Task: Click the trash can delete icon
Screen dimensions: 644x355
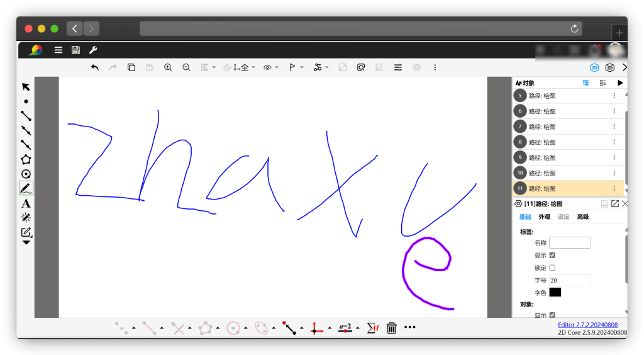Action: [391, 327]
